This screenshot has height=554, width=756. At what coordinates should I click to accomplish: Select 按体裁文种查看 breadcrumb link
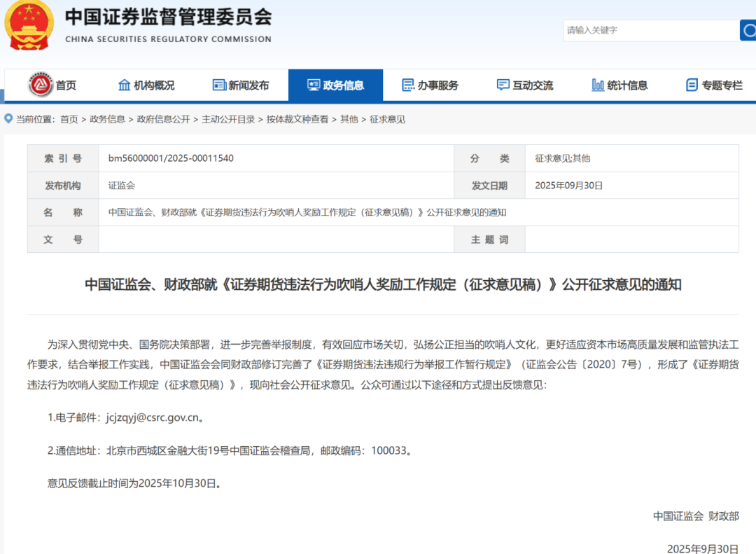(x=297, y=120)
